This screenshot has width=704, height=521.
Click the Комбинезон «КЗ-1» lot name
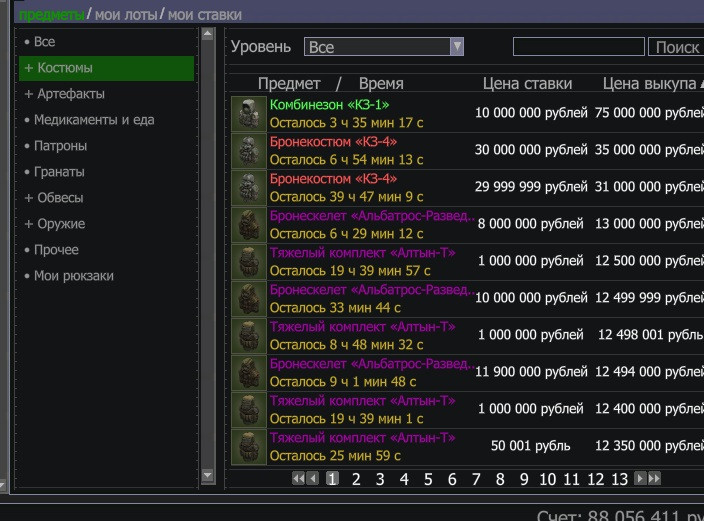click(329, 105)
